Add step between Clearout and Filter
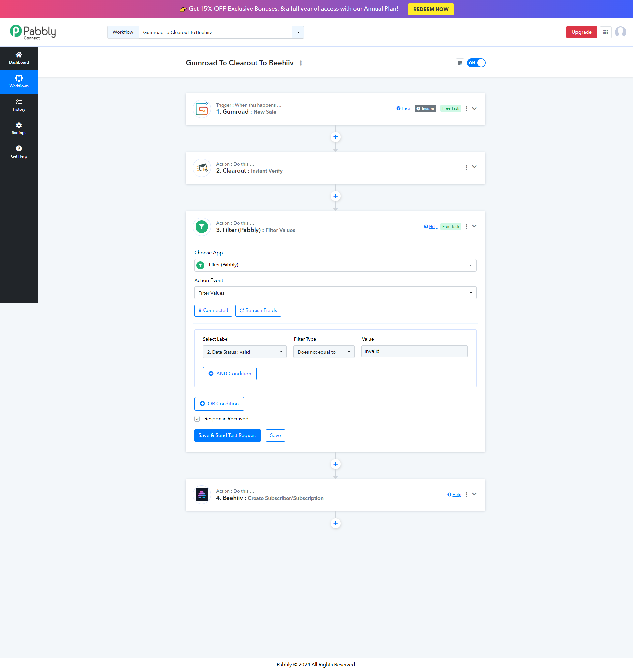The image size is (633, 672). 335,196
